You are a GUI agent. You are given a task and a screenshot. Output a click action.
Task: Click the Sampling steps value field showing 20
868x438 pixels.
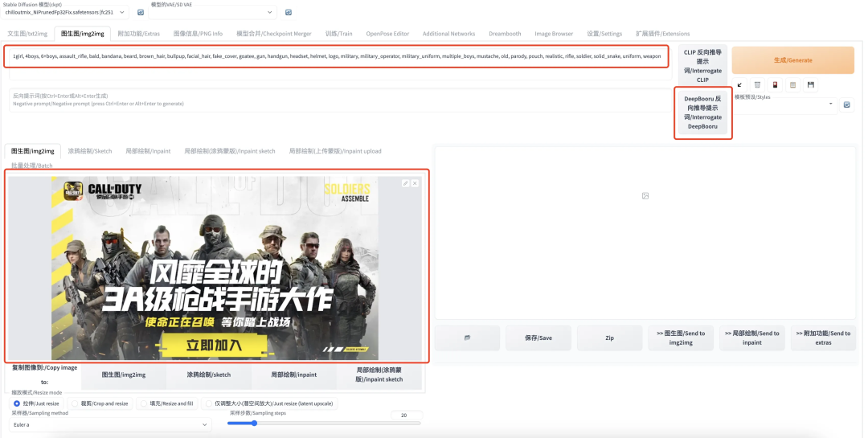tap(407, 415)
